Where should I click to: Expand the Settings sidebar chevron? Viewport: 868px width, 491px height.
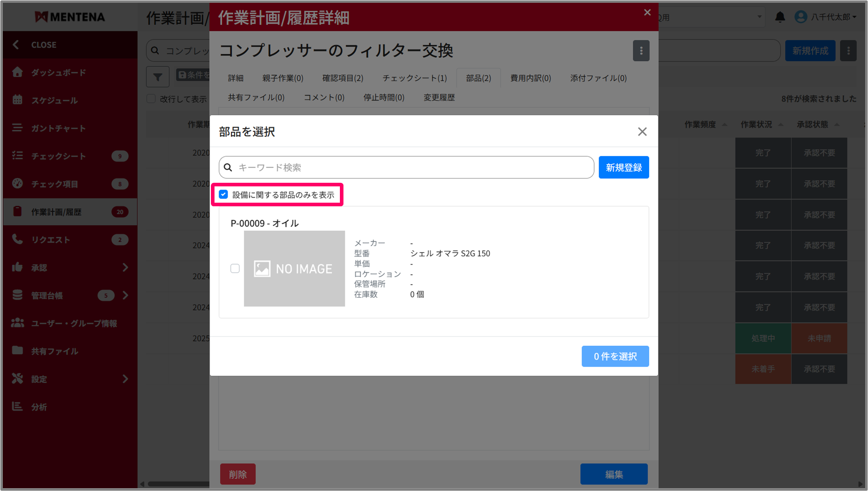pyautogui.click(x=125, y=379)
